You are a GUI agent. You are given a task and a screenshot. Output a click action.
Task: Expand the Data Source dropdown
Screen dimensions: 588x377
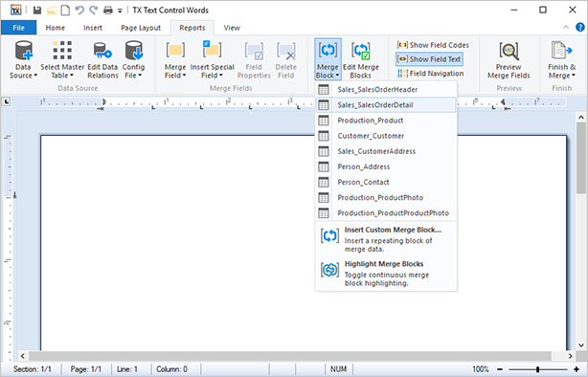click(x=23, y=59)
